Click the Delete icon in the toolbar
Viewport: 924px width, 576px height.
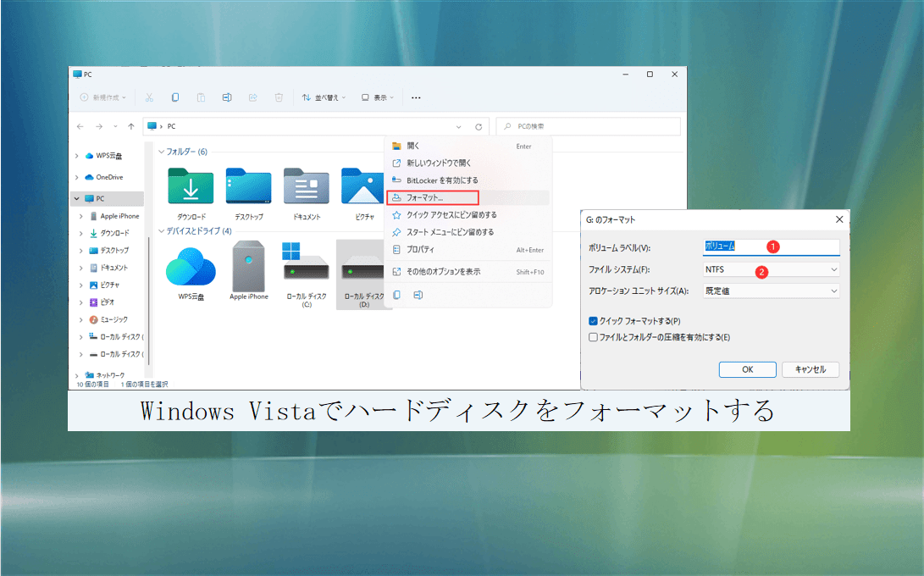tap(279, 97)
